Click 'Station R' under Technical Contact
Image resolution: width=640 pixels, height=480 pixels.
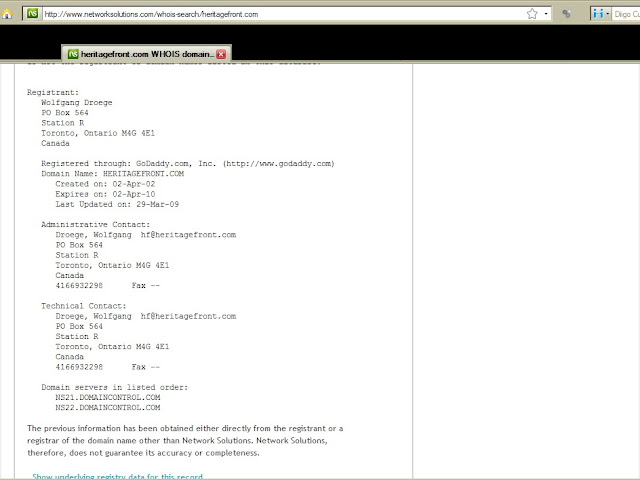tap(77, 336)
